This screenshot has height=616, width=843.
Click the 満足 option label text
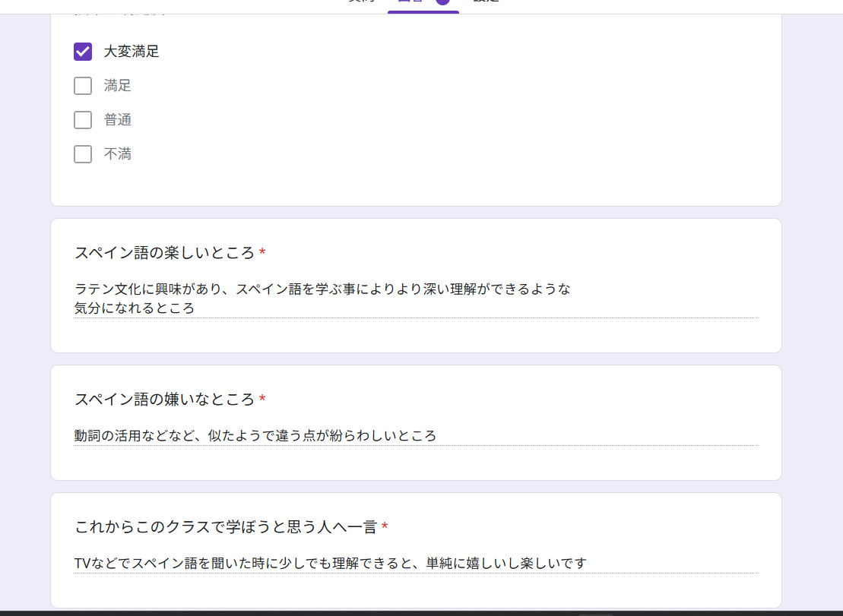[118, 86]
